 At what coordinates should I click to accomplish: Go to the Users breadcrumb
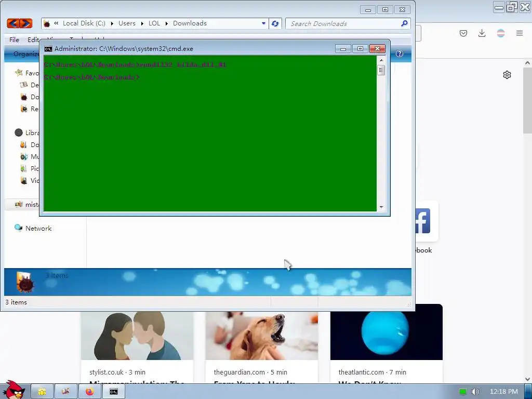click(x=127, y=23)
